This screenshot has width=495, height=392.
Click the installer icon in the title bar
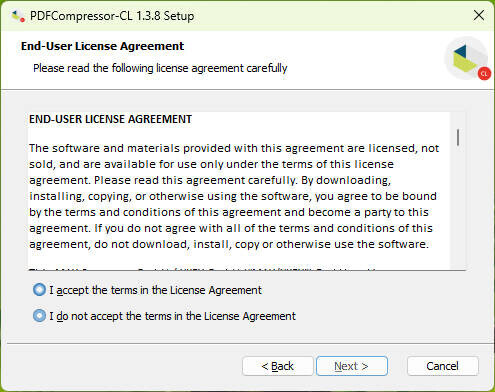pos(18,16)
